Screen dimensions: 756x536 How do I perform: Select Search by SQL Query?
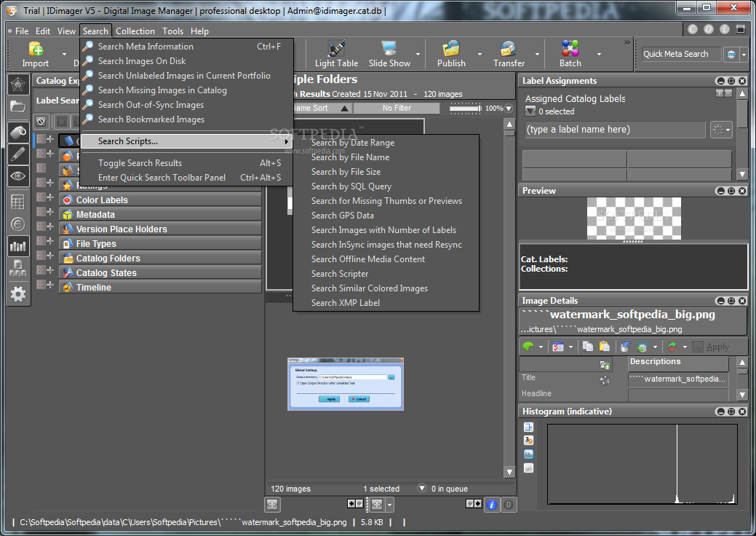[x=351, y=186]
